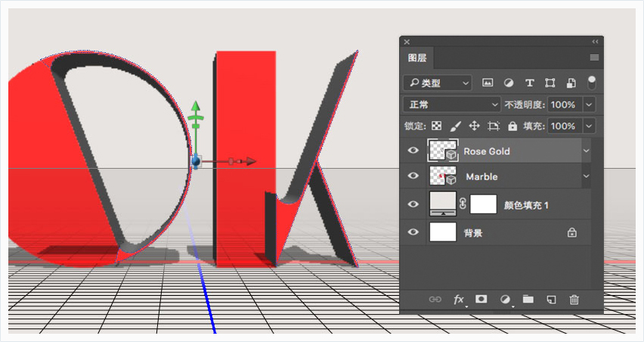
Task: Open the 正常 blend mode dropdown
Action: (452, 104)
